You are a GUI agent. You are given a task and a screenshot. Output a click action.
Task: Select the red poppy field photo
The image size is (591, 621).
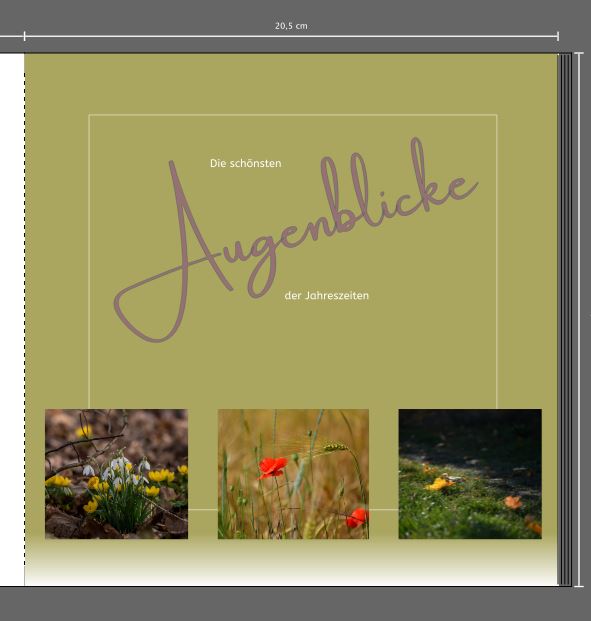click(x=293, y=474)
